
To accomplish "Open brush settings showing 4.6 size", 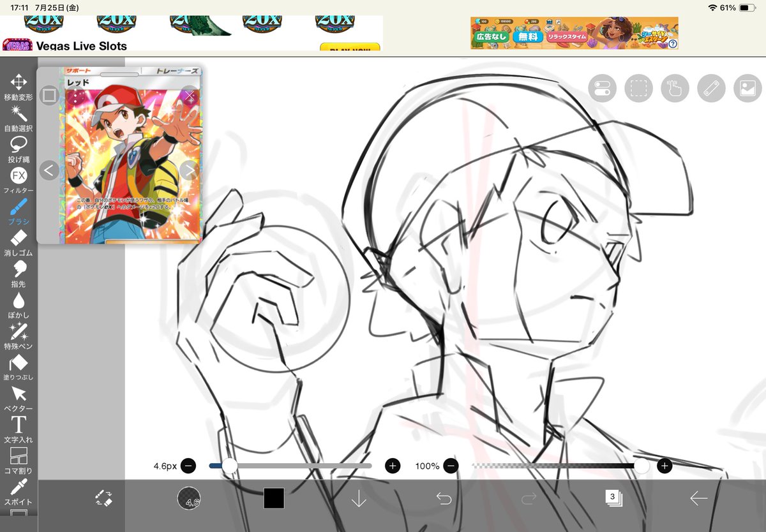I will point(189,498).
